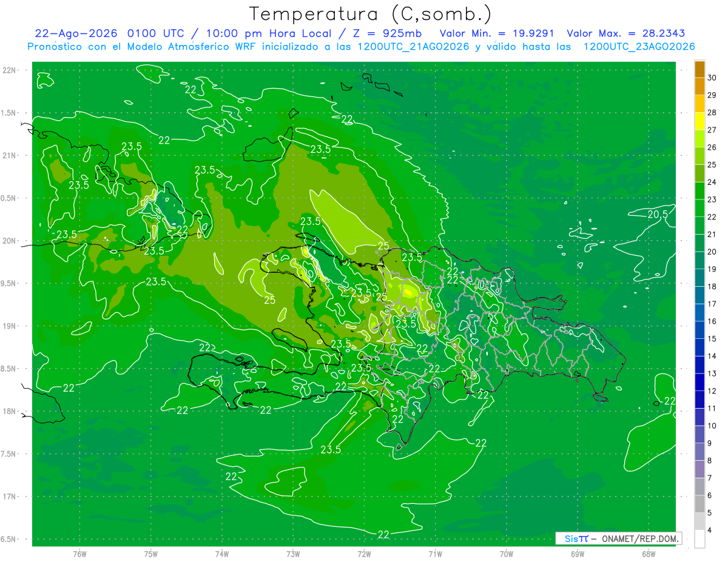728x562 pixels.
Task: Click latitude axis label "18N"
Action: [x=10, y=412]
